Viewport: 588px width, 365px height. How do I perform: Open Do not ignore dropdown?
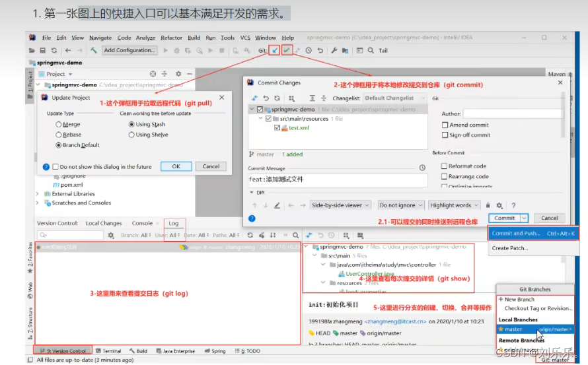(x=401, y=205)
